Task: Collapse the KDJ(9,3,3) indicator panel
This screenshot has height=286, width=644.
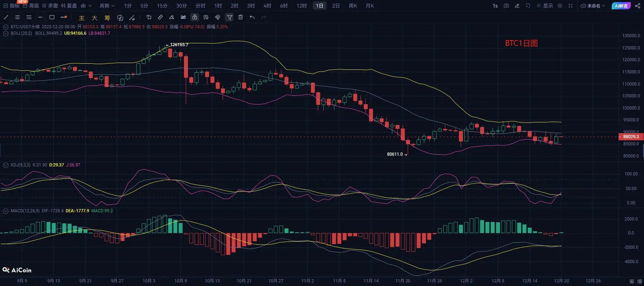Action: coord(6,165)
